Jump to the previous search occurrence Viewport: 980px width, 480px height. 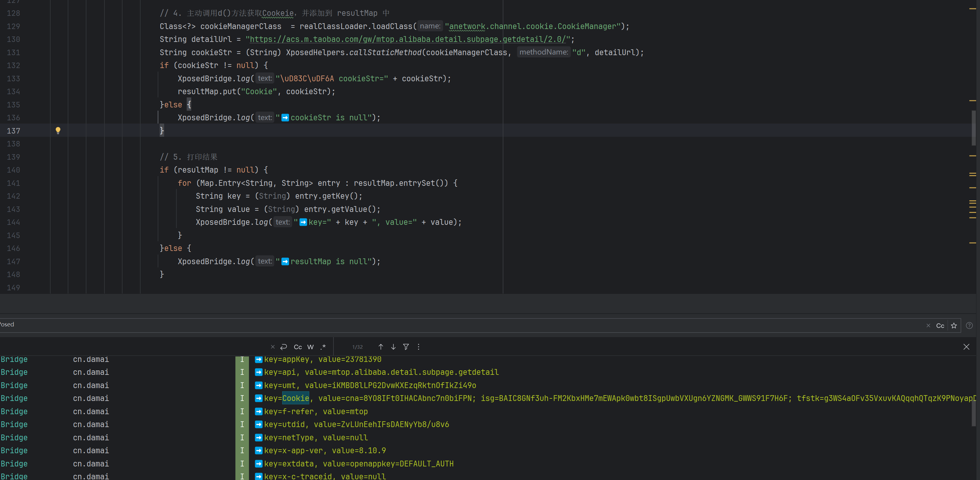pyautogui.click(x=381, y=347)
